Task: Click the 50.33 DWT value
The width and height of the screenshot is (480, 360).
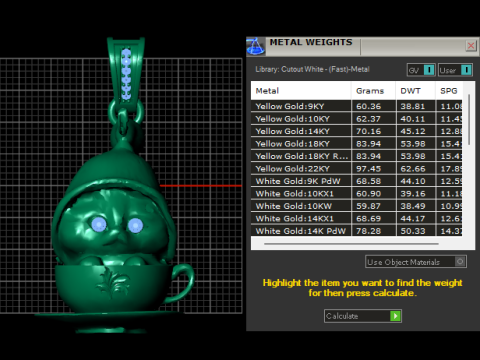Action: [413, 231]
